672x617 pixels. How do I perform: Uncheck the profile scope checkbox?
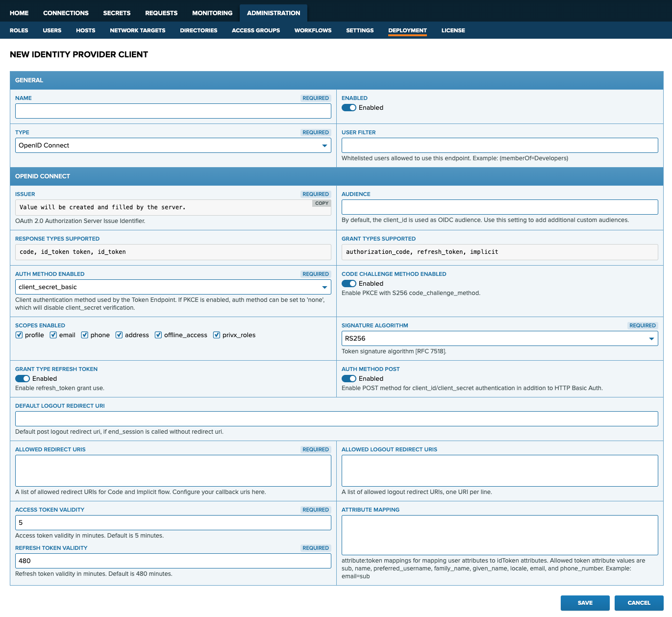pos(19,335)
